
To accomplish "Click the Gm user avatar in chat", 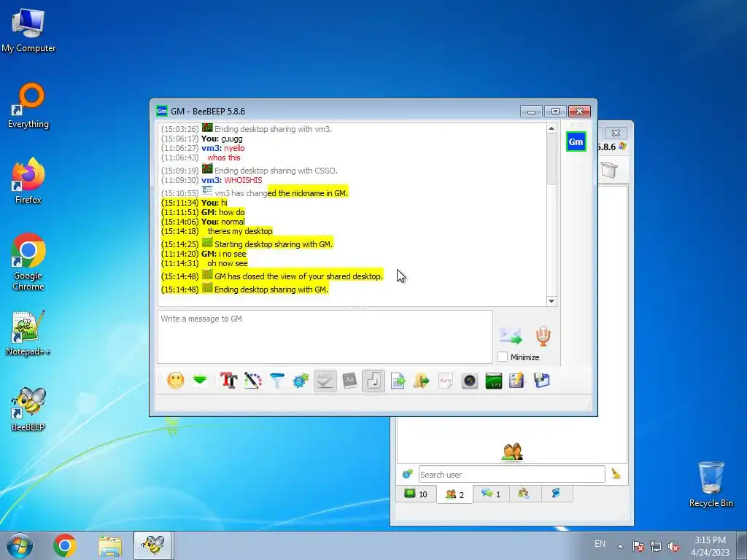I will point(576,141).
